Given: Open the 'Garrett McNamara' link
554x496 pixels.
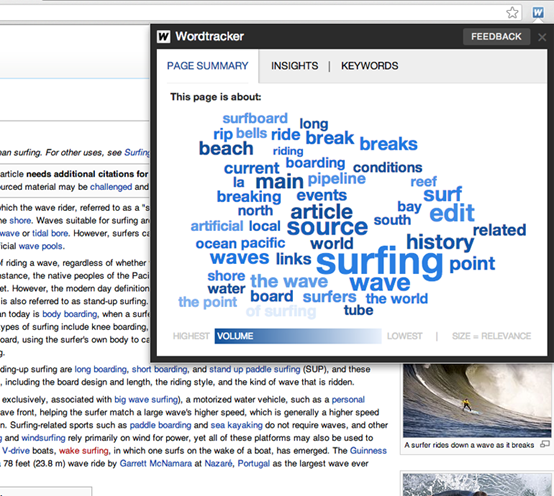Looking at the screenshot, I should (156, 463).
